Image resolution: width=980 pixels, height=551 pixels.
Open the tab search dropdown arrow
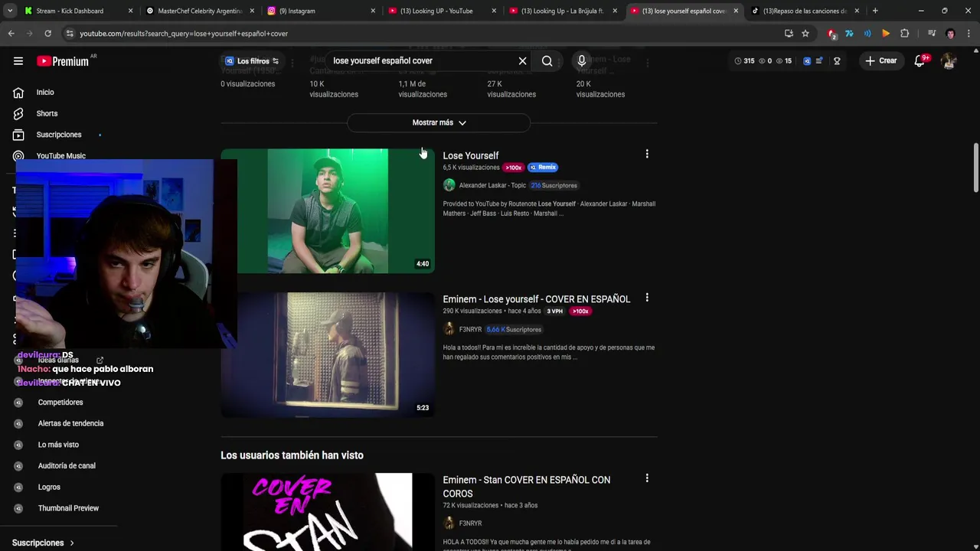pyautogui.click(x=9, y=11)
